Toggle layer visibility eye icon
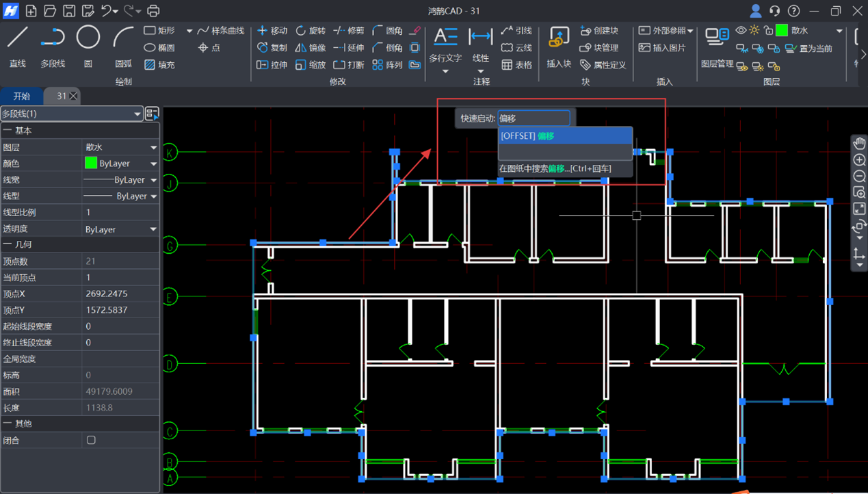868x494 pixels. [x=741, y=31]
